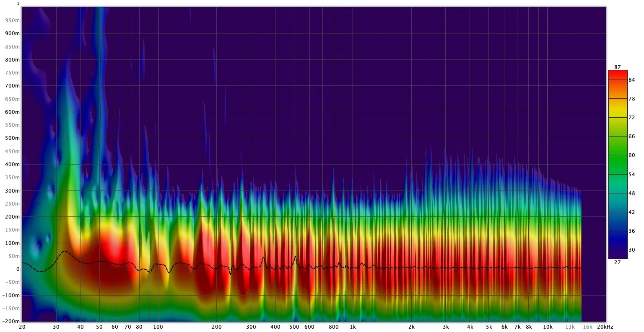Click the 20kHz frequency axis label

605,327
